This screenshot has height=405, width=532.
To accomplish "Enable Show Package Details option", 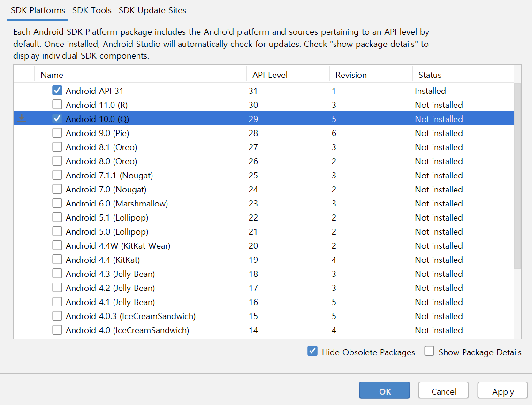I will click(429, 351).
